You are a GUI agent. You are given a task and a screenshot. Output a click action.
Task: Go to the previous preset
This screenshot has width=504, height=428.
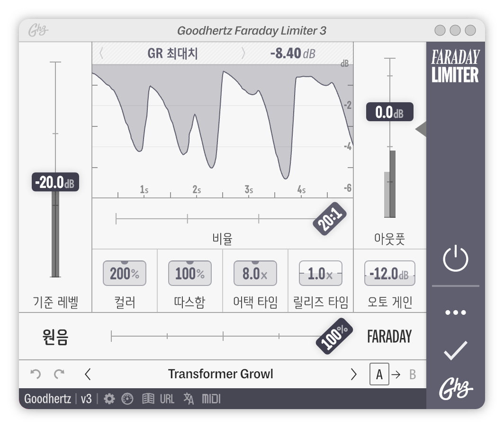[88, 374]
